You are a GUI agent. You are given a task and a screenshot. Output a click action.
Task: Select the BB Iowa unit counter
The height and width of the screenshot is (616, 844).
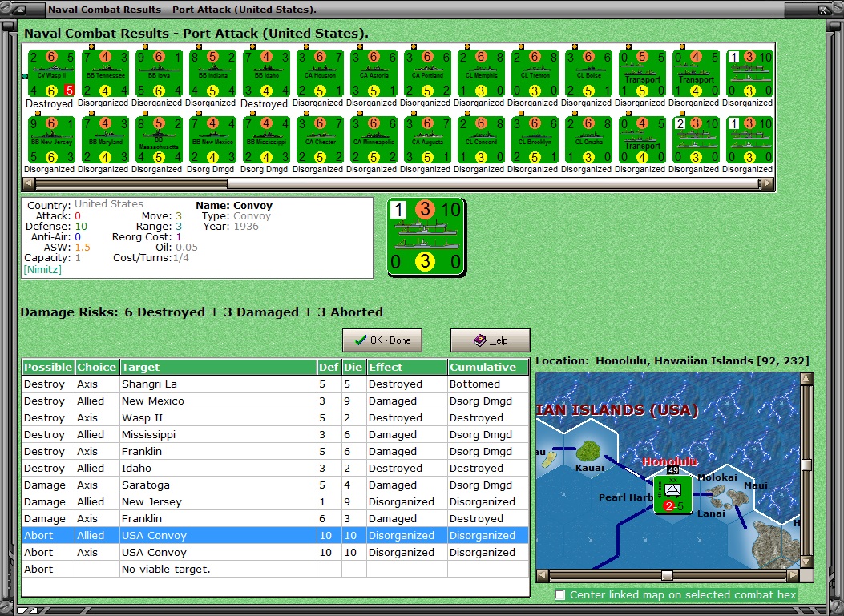[x=160, y=74]
